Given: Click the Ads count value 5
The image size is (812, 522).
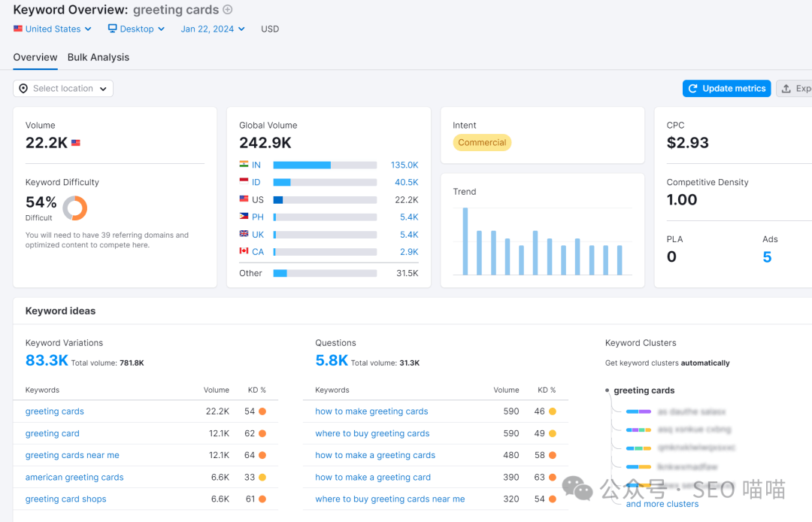Looking at the screenshot, I should pyautogui.click(x=767, y=256).
